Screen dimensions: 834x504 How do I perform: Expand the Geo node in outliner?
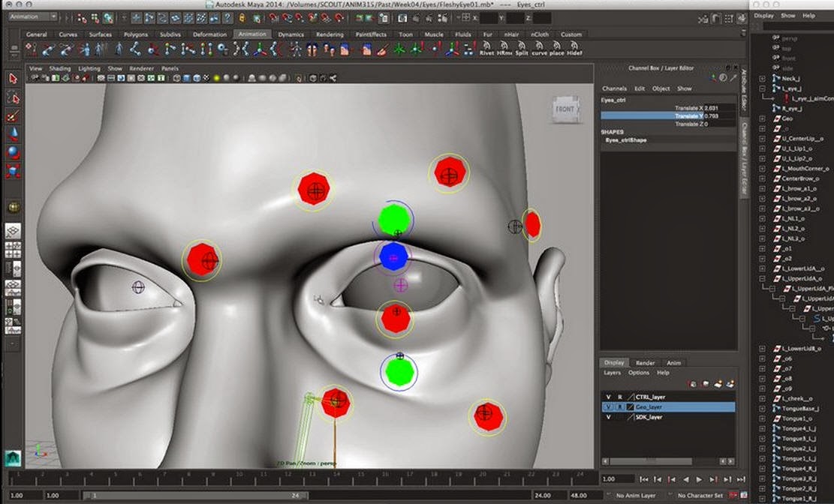pyautogui.click(x=762, y=118)
